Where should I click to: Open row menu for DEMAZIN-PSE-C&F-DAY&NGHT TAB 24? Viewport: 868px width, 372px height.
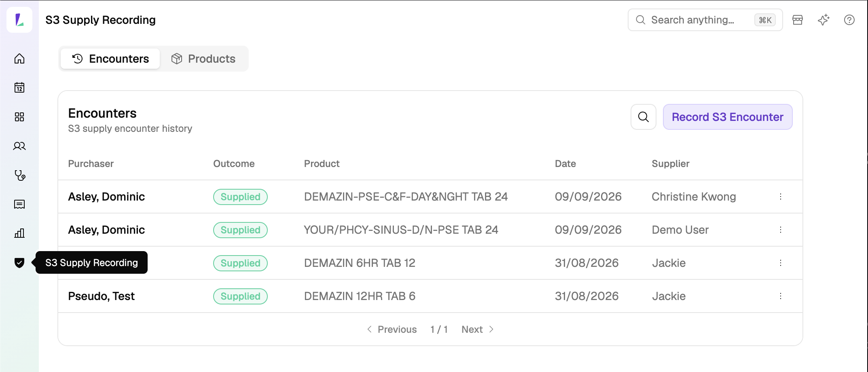point(781,197)
